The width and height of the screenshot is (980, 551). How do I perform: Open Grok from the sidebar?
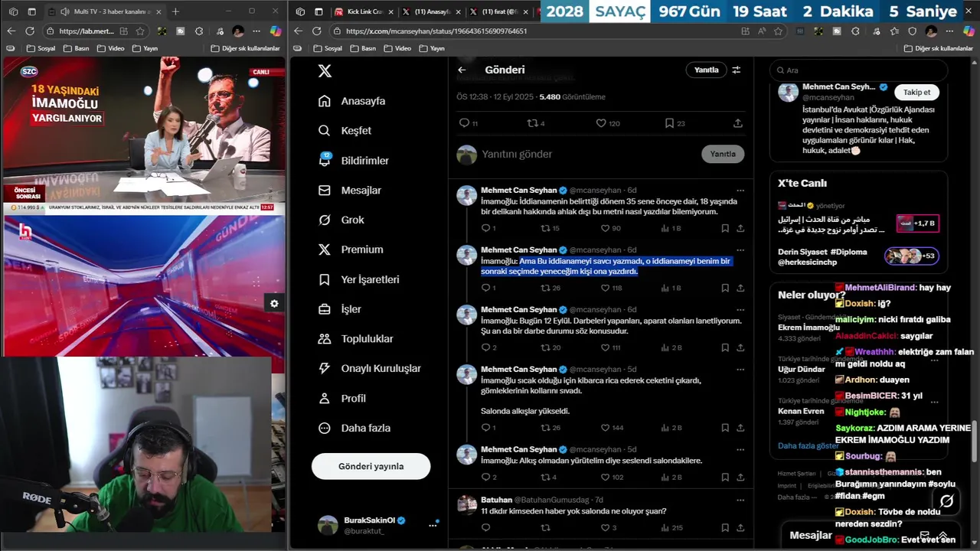click(341, 220)
